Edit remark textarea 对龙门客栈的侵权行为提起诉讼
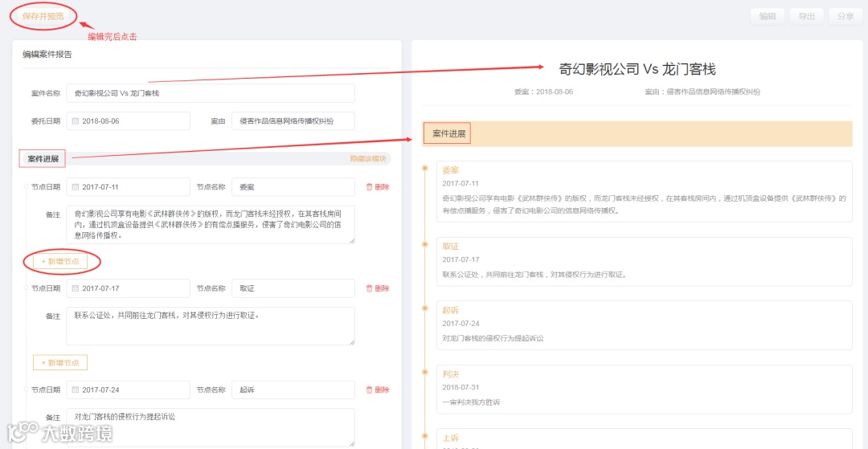The width and height of the screenshot is (868, 449). click(x=211, y=427)
